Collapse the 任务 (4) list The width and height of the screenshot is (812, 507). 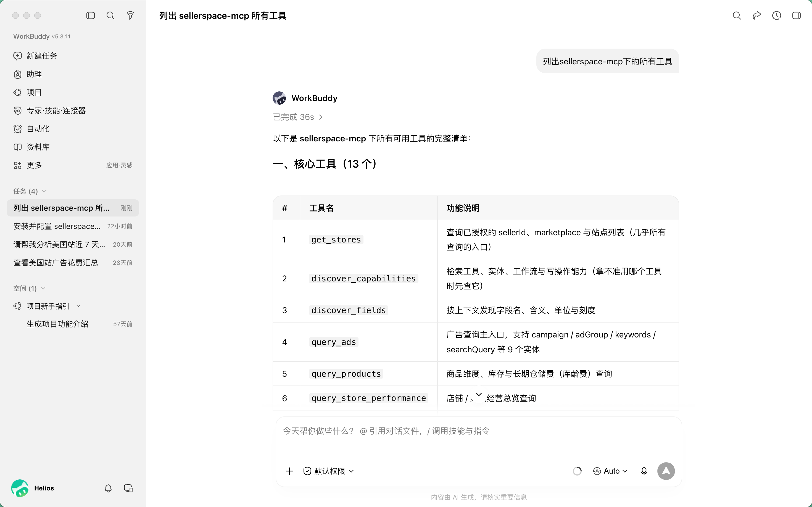click(30, 191)
